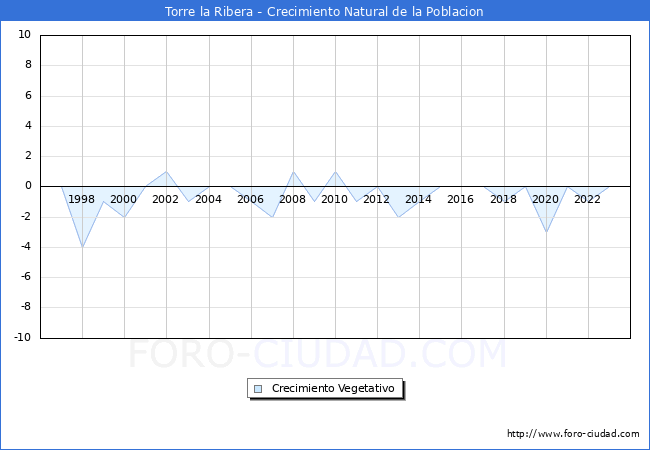Click the 2022 x-axis year label
The height and width of the screenshot is (450, 650).
tap(588, 199)
